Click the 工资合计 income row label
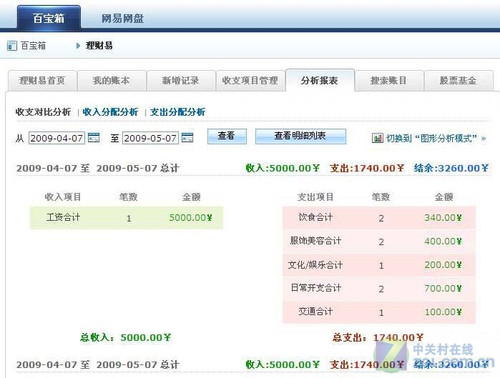Image resolution: width=500 pixels, height=378 pixels. 63,218
